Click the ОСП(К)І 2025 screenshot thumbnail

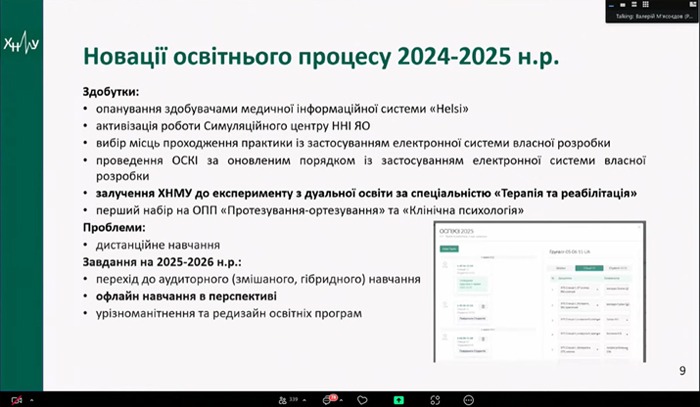tap(540, 292)
